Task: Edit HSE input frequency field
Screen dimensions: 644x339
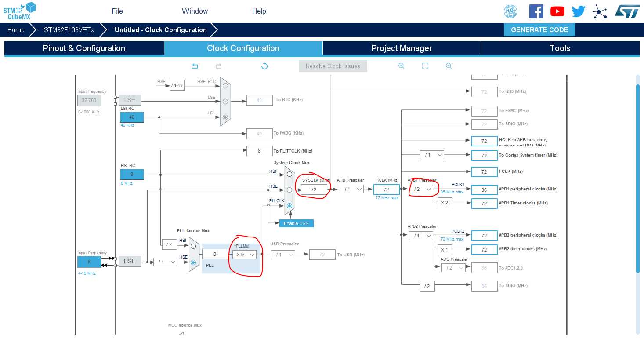Action: point(89,262)
